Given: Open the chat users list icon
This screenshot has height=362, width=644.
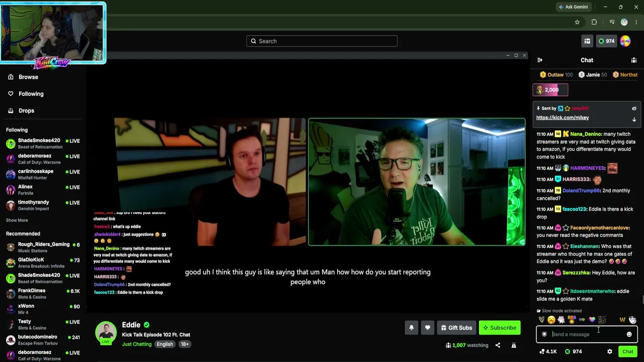Looking at the screenshot, I should (x=634, y=60).
